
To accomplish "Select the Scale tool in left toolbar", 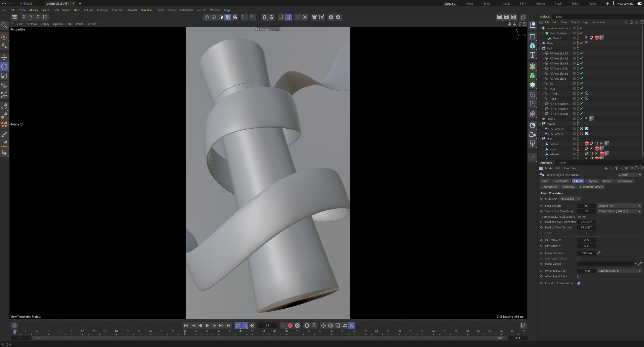I will [4, 75].
